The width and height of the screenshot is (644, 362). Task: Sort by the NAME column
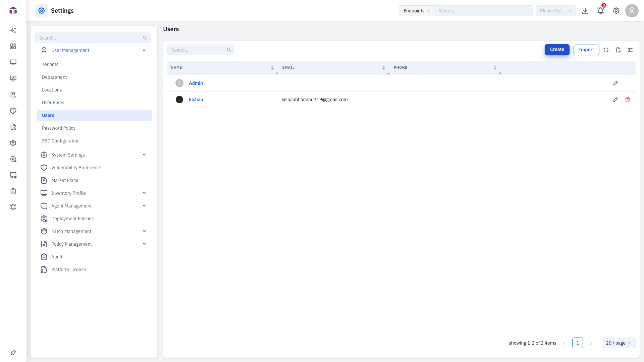click(x=272, y=68)
